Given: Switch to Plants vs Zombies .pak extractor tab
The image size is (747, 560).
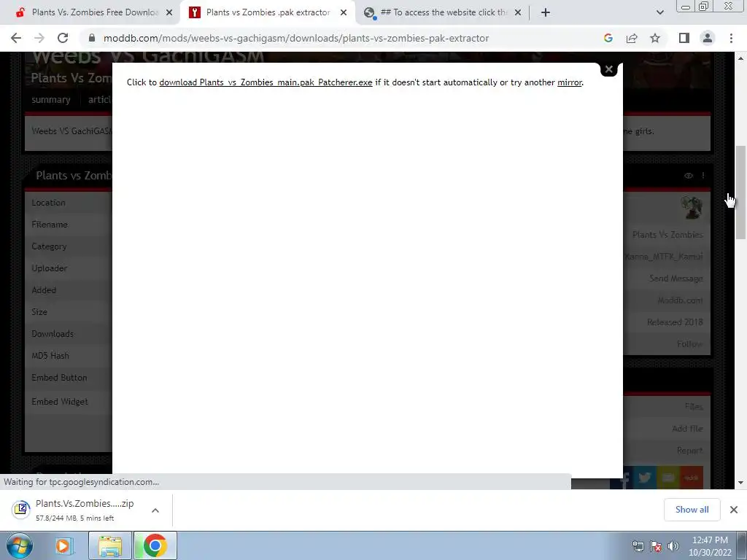Looking at the screenshot, I should [x=268, y=12].
